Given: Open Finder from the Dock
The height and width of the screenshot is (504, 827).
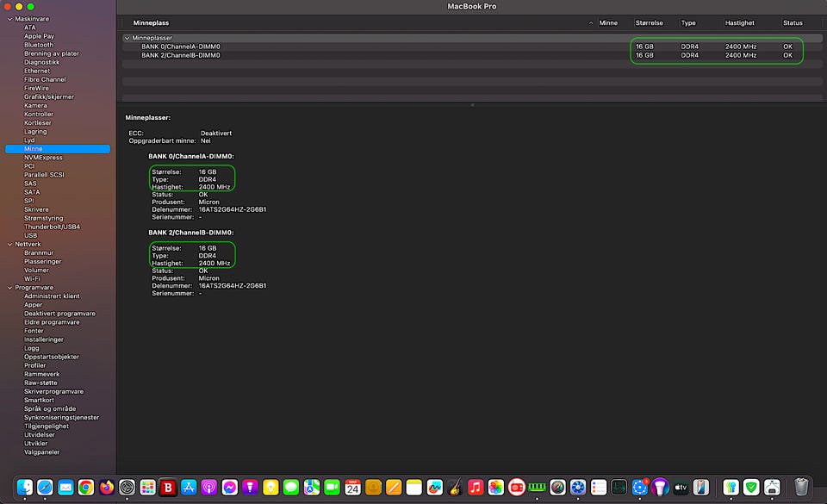Looking at the screenshot, I should [25, 488].
